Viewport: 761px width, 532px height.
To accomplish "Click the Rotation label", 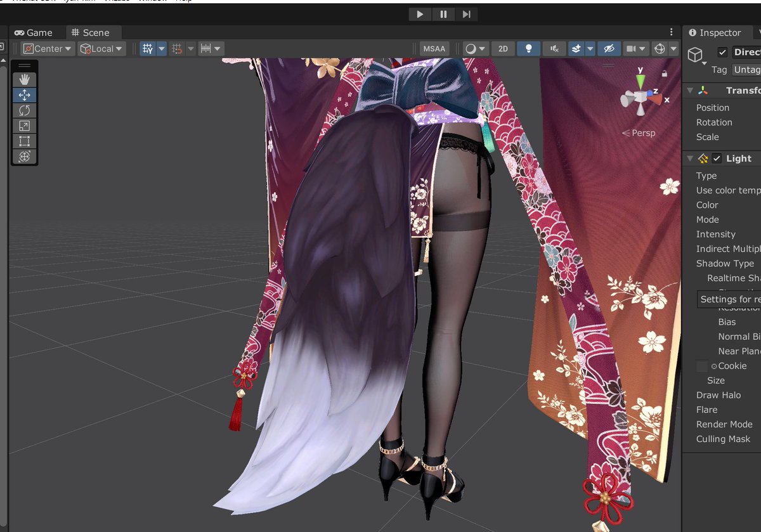I will pos(714,122).
